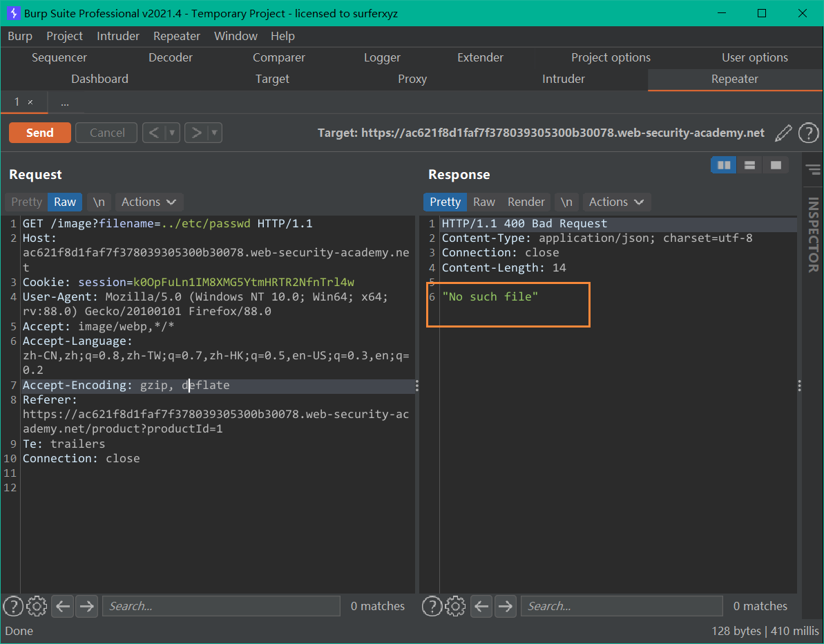This screenshot has height=644, width=824.
Task: Open Request Actions dropdown
Action: pos(148,202)
